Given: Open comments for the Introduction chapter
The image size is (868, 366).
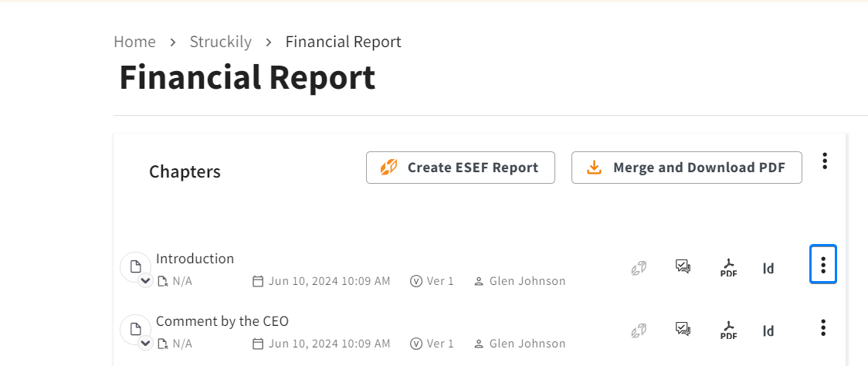Looking at the screenshot, I should point(683,267).
